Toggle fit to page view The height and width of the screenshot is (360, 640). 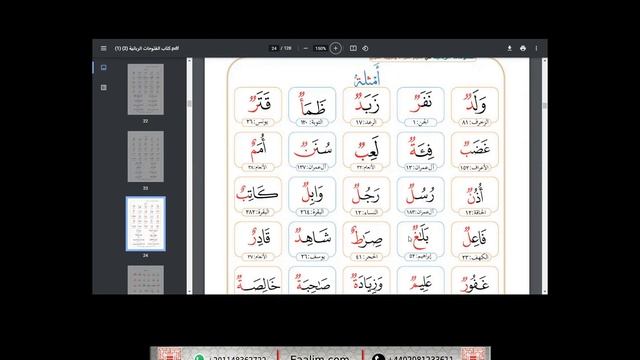[353, 48]
